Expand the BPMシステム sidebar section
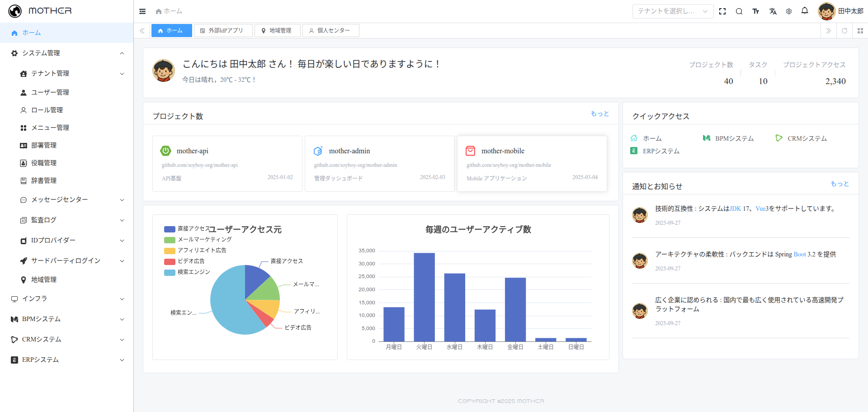The height and width of the screenshot is (412, 868). [x=41, y=319]
